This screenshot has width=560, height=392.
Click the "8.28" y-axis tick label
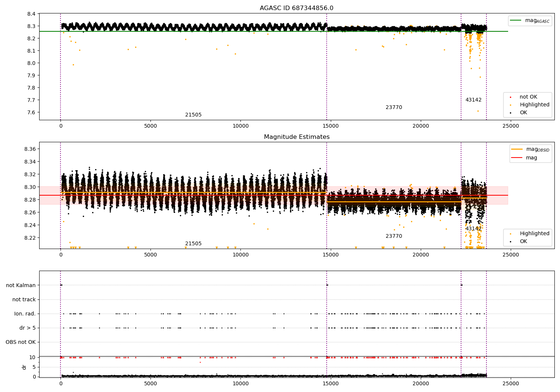[30, 200]
